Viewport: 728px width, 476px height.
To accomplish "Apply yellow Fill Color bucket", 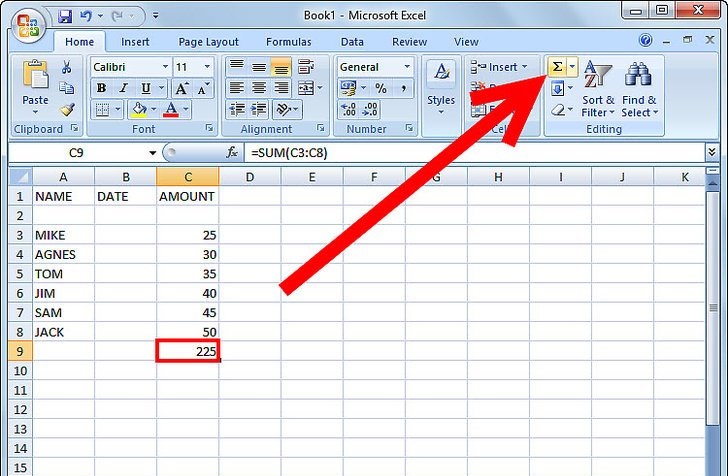I will [x=139, y=110].
